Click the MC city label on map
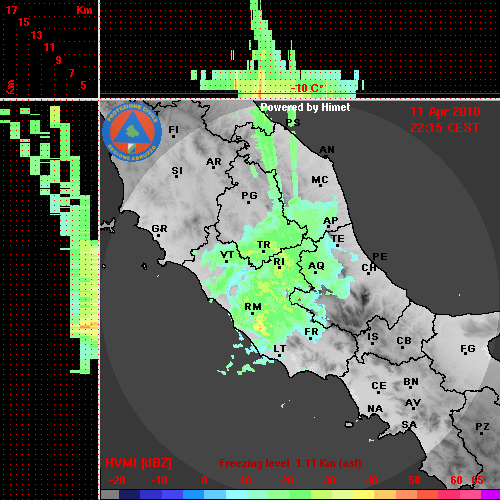Viewport: 500px width, 500px height. [320, 180]
